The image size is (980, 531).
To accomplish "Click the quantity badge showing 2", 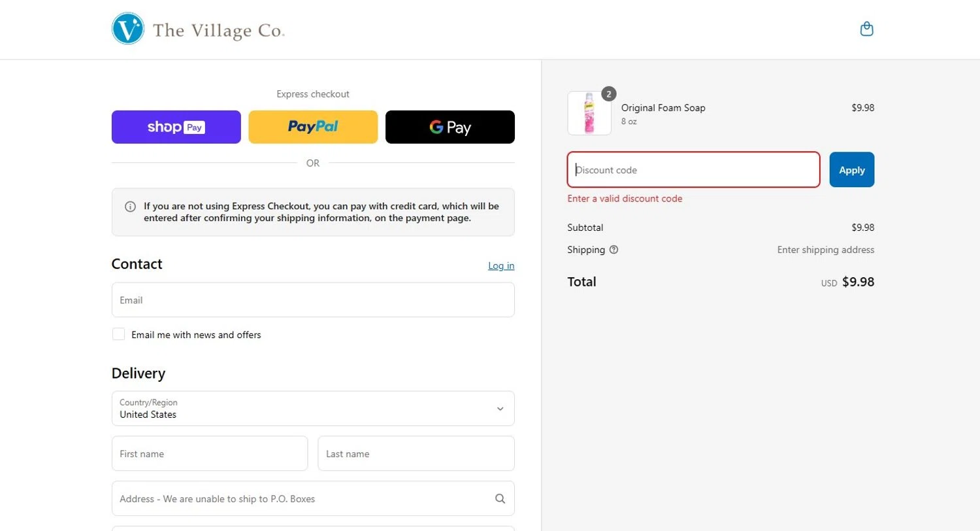I will click(x=609, y=94).
